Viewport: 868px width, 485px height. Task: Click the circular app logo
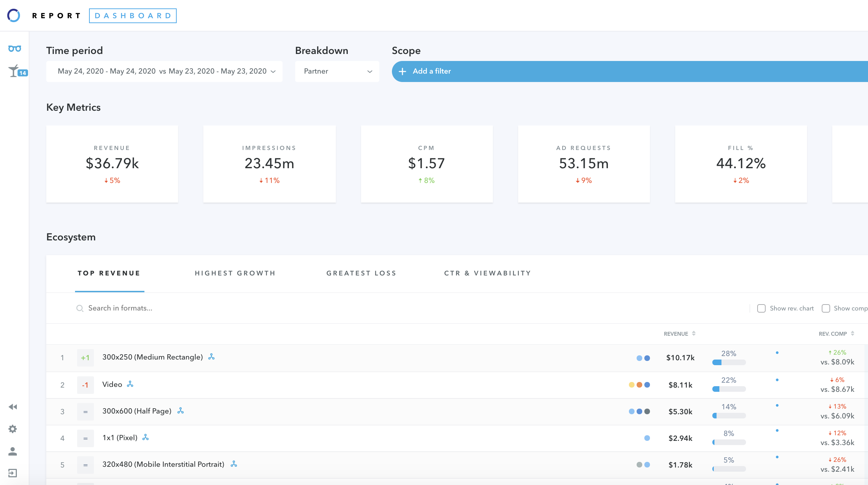(x=14, y=15)
